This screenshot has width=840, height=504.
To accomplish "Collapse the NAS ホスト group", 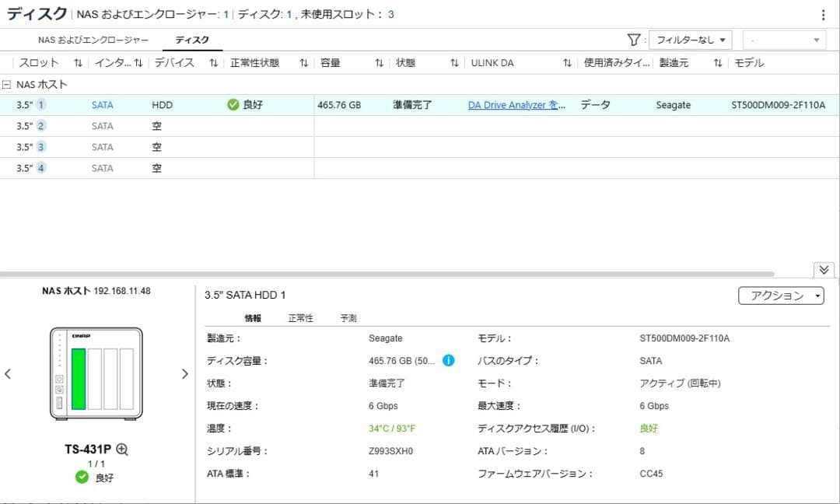I will point(7,84).
